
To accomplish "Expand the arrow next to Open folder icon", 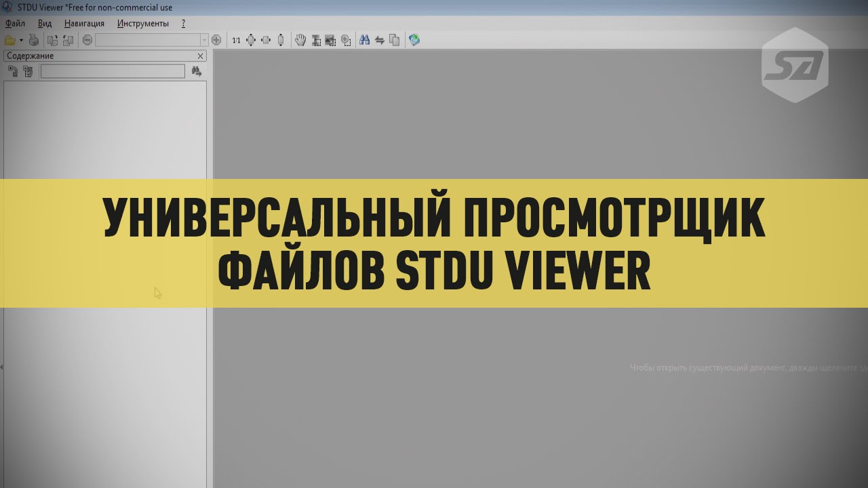I will pyautogui.click(x=21, y=41).
